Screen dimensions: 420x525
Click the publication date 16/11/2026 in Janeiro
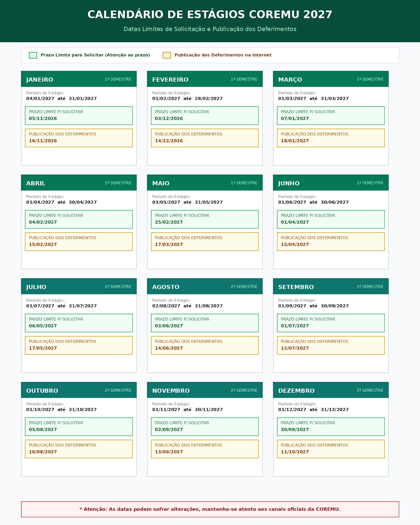pos(43,141)
